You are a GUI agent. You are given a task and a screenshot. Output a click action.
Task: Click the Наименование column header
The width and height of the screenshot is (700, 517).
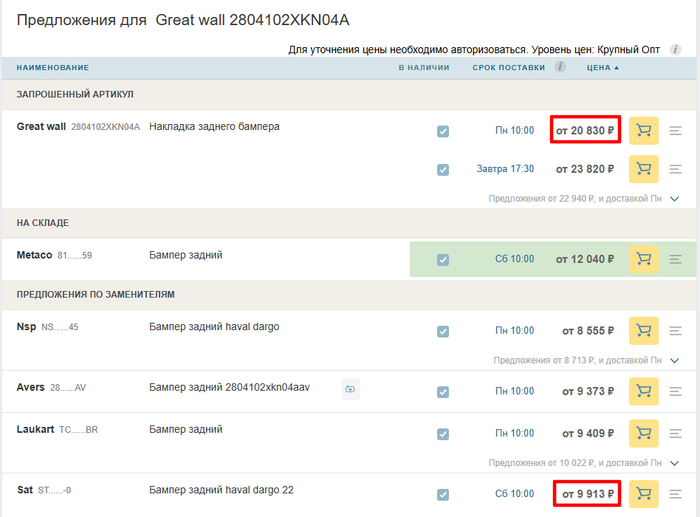pos(53,68)
